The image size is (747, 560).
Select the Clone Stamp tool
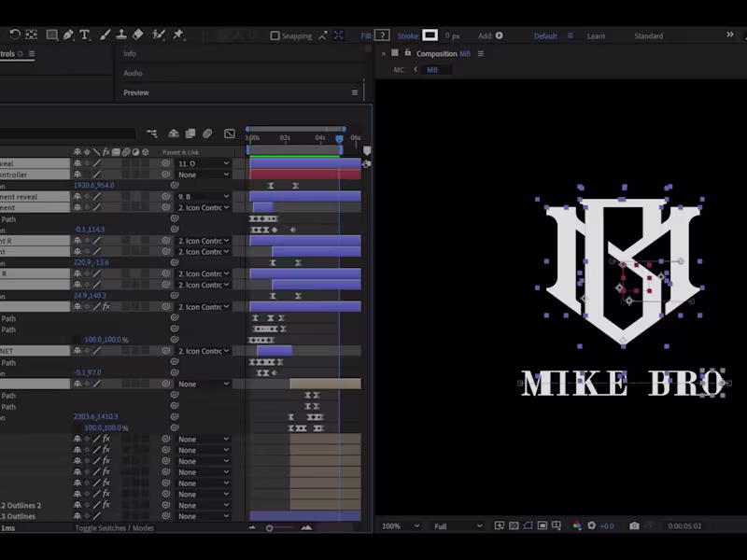(x=121, y=35)
